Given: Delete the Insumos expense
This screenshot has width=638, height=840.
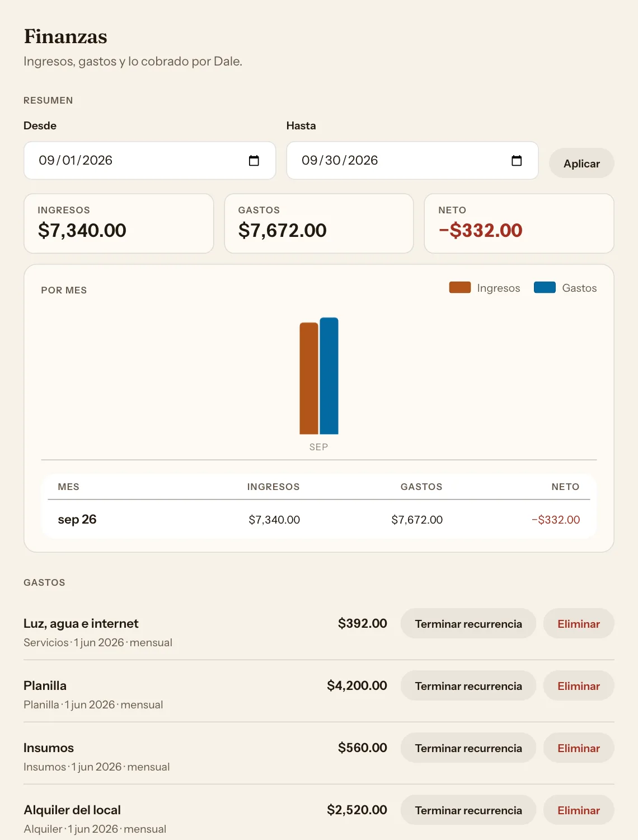Looking at the screenshot, I should 579,748.
